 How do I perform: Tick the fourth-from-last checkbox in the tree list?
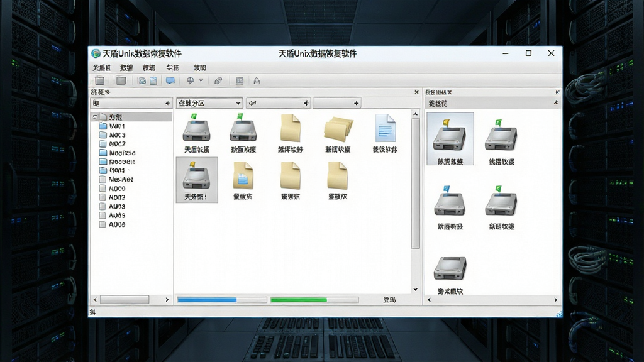[103, 197]
